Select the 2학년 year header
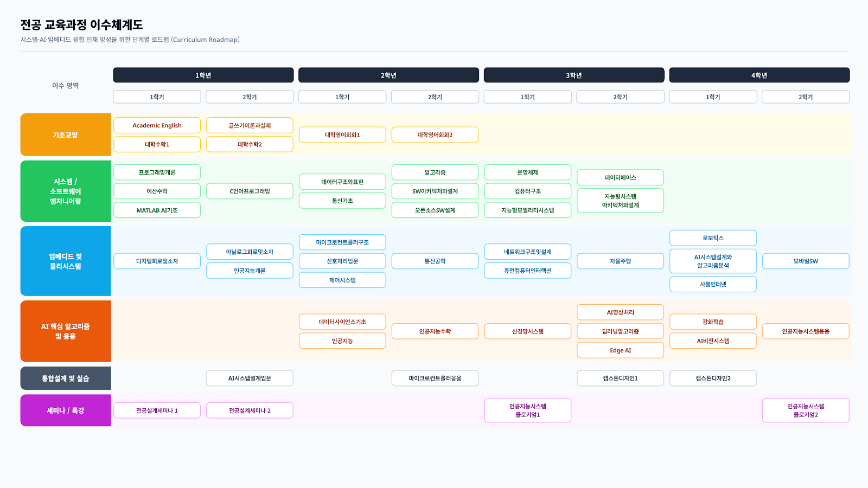This screenshot has height=488, width=868. pos(388,75)
